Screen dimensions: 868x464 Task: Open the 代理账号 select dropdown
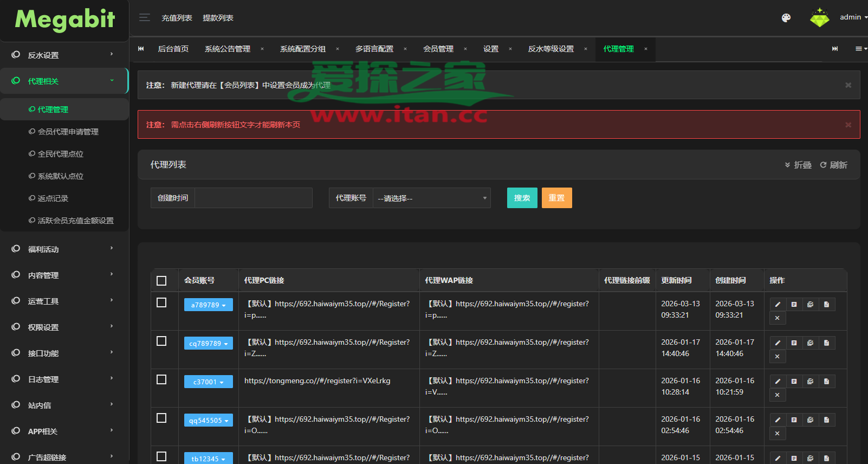click(x=431, y=198)
